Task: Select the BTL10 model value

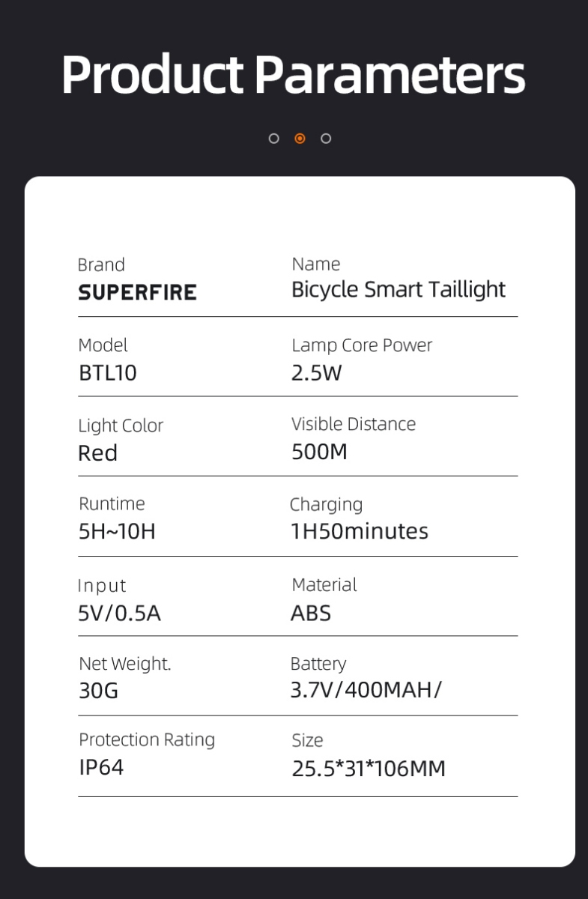Action: [108, 372]
